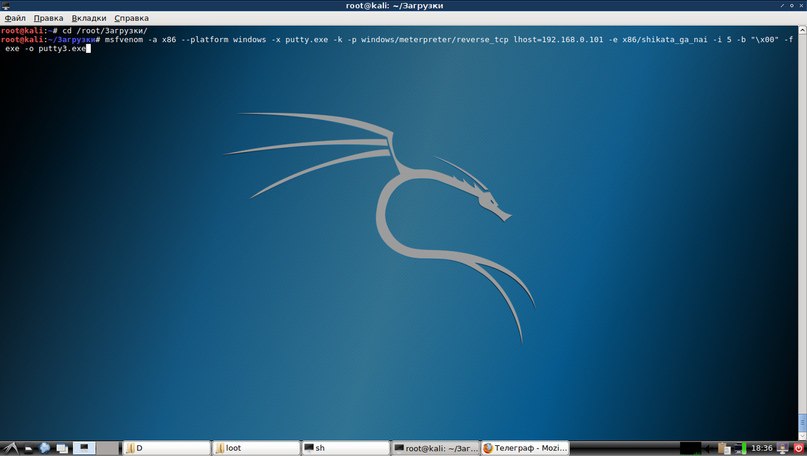Launch the web browser globe icon
The width and height of the screenshot is (807, 456).
pos(45,448)
